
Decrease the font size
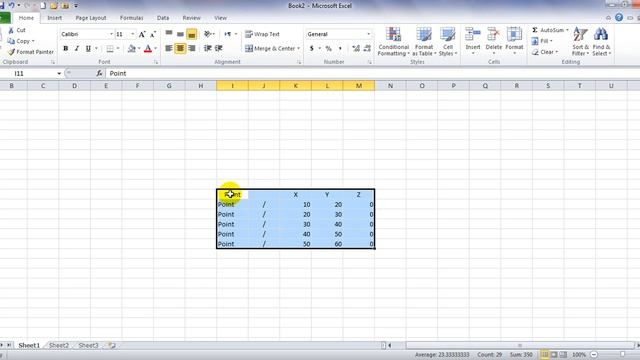point(153,34)
